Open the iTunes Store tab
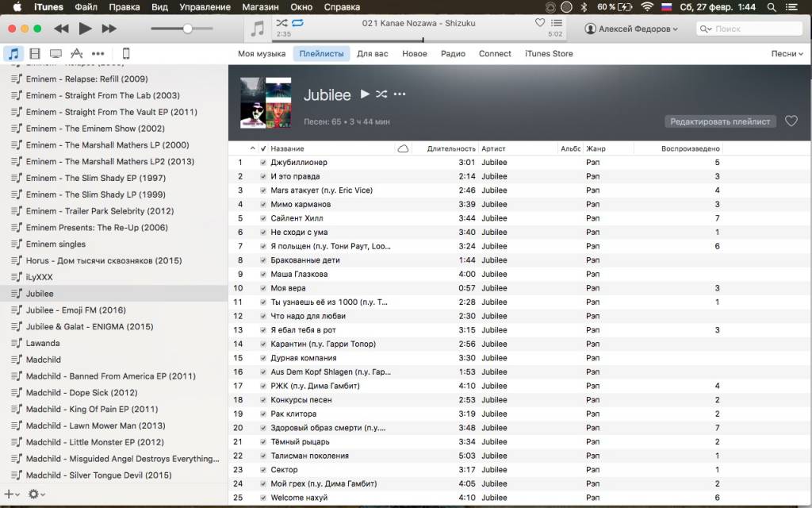The height and width of the screenshot is (508, 812). click(549, 53)
